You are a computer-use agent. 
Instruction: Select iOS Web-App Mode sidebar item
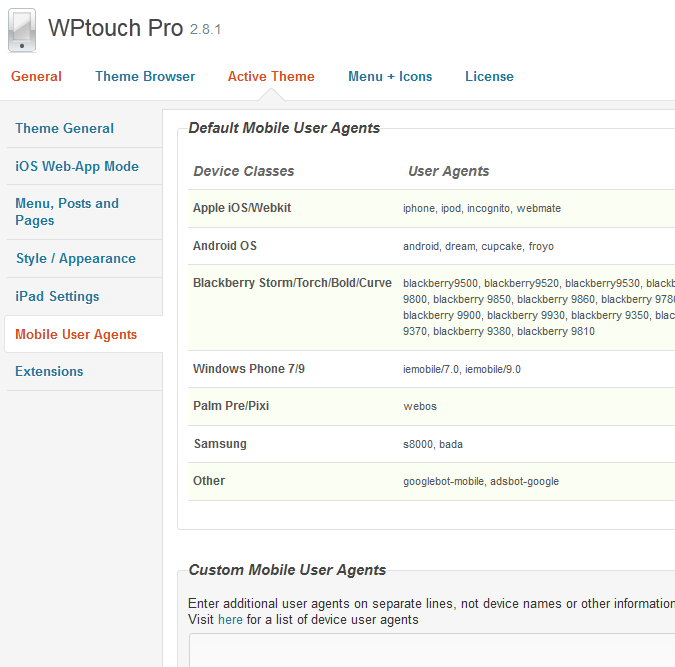(77, 166)
